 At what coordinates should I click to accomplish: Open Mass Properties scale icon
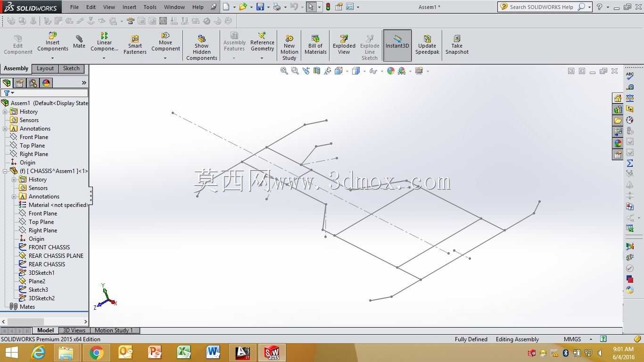630,98
